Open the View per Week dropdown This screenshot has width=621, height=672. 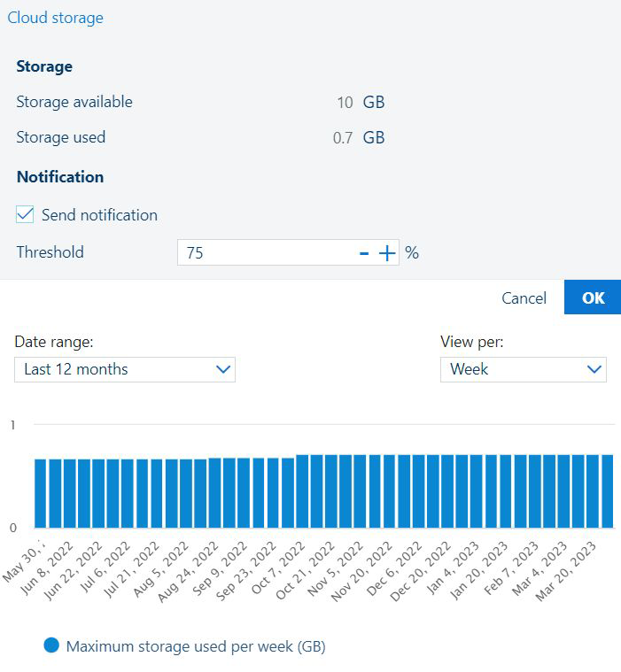pos(523,369)
